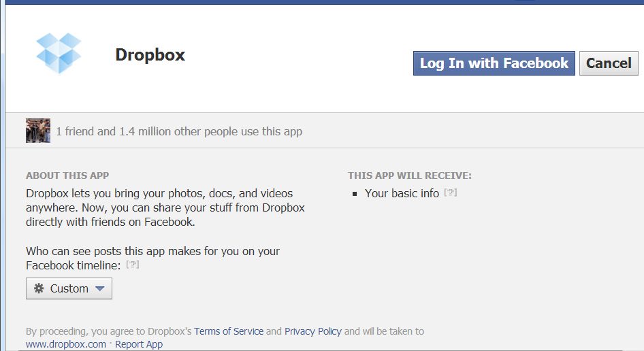Click the Log In with Facebook button
This screenshot has width=644, height=351.
coord(494,63)
